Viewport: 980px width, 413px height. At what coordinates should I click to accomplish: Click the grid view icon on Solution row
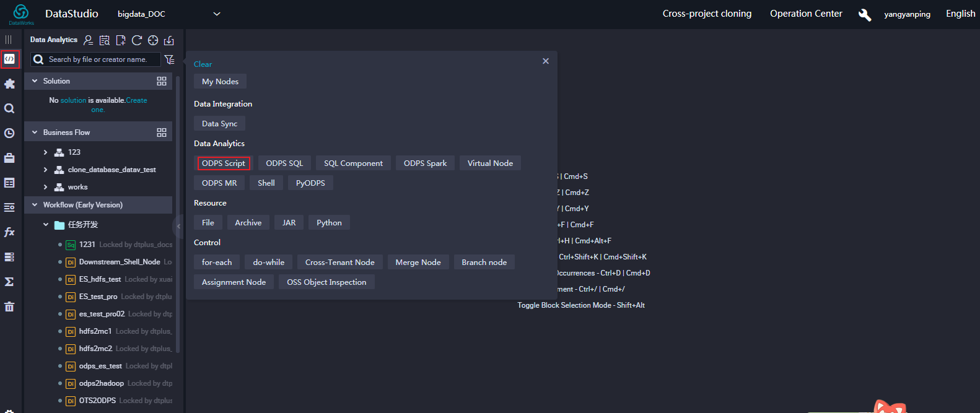(162, 81)
